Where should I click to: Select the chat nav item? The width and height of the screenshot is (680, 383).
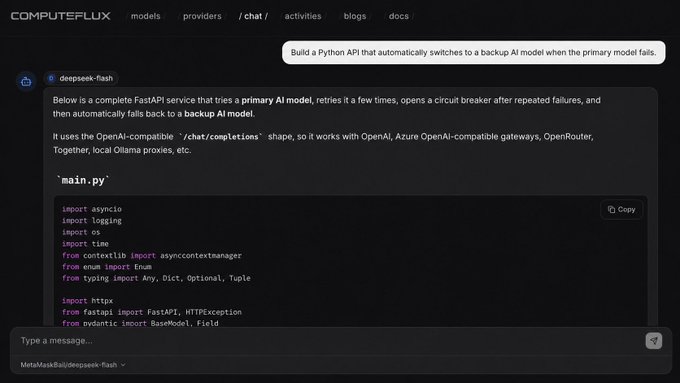pyautogui.click(x=253, y=16)
